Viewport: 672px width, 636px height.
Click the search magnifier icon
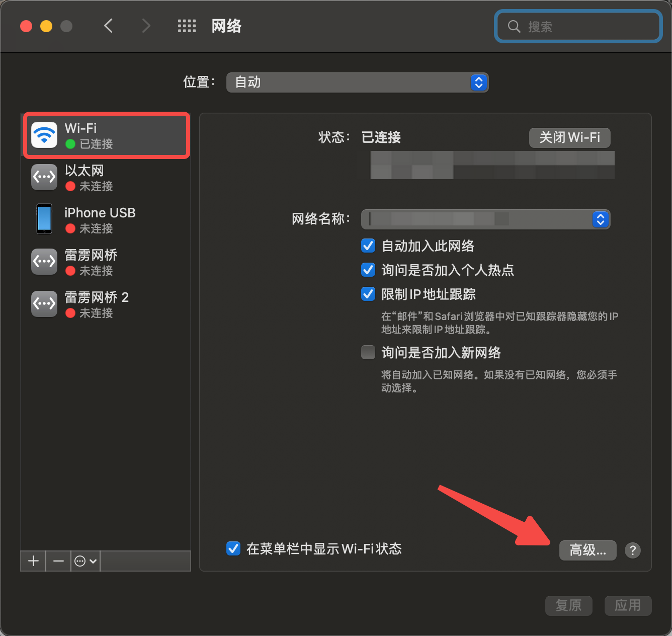click(514, 26)
